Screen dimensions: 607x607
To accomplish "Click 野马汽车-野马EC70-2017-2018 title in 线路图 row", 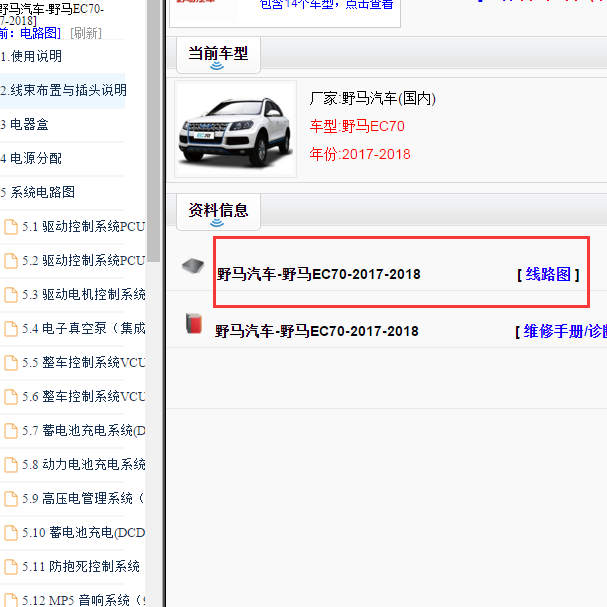I will point(318,274).
